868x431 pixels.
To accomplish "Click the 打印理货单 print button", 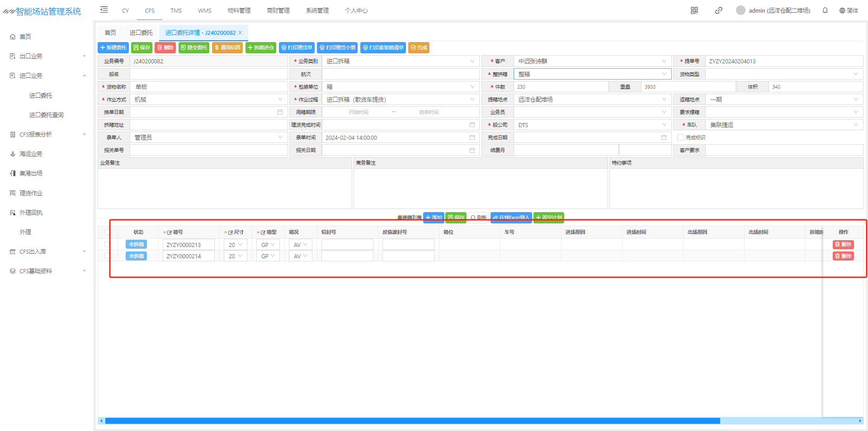I will [x=297, y=47].
